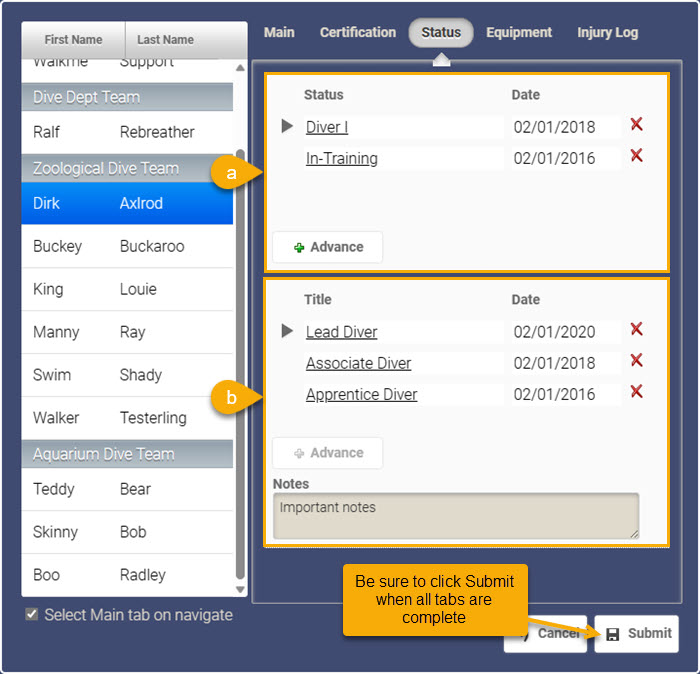Click the floppy disk icon on Submit
This screenshot has height=674, width=700.
[612, 634]
